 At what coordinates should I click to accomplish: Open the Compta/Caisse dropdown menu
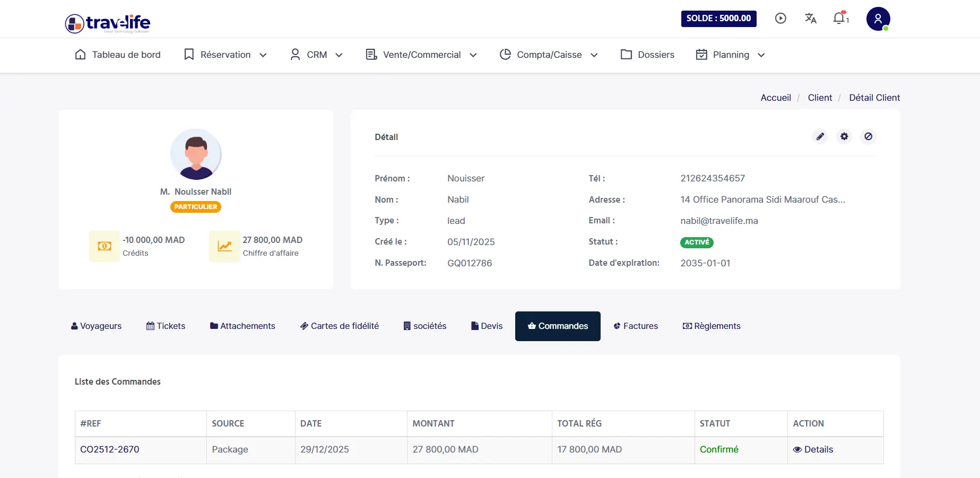click(x=549, y=55)
